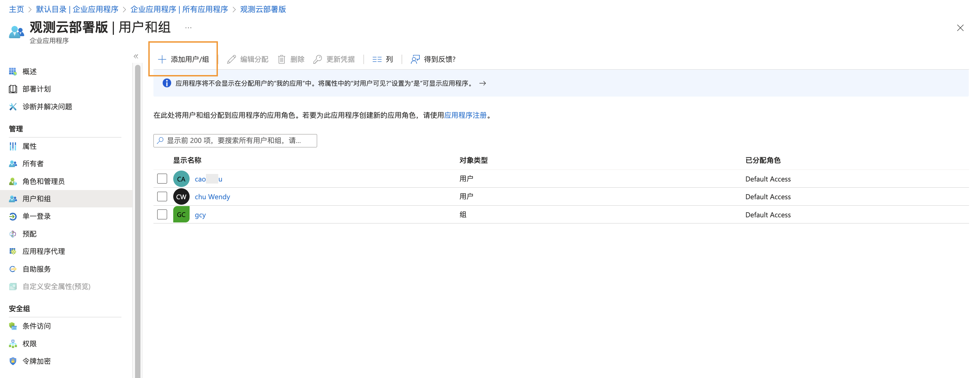980x378 pixels.
Task: Focus the users and groups search field
Action: [235, 141]
